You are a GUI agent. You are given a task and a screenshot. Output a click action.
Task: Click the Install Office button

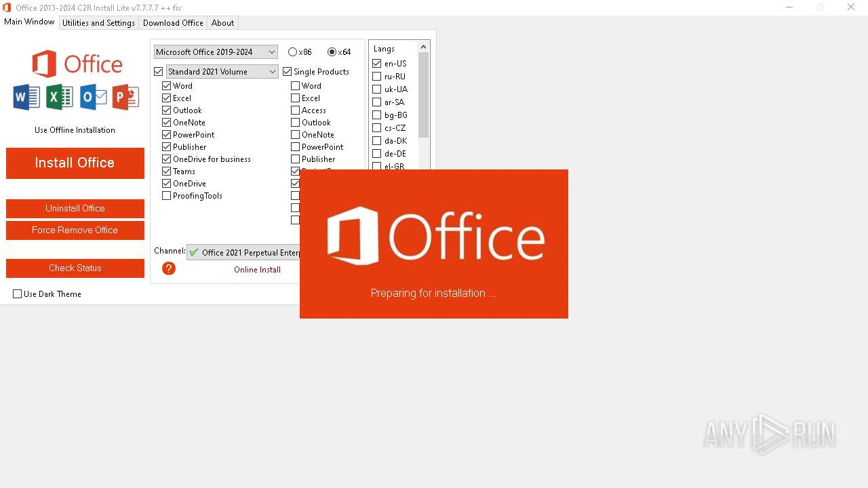click(75, 163)
